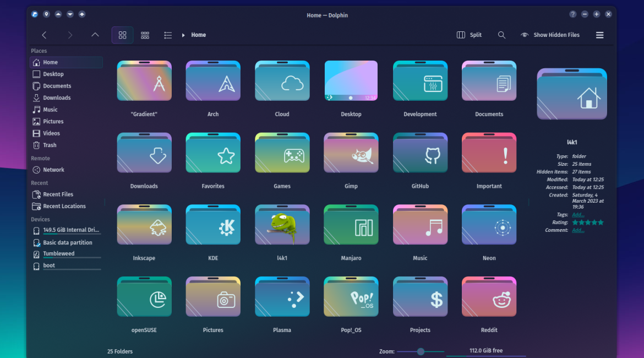Navigate up to parent folder

(95, 35)
